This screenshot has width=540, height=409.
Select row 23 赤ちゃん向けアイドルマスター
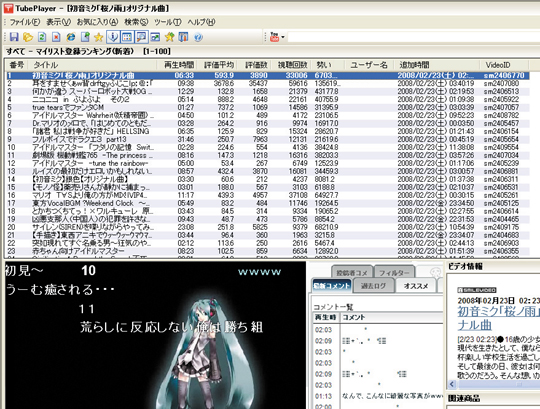267,251
